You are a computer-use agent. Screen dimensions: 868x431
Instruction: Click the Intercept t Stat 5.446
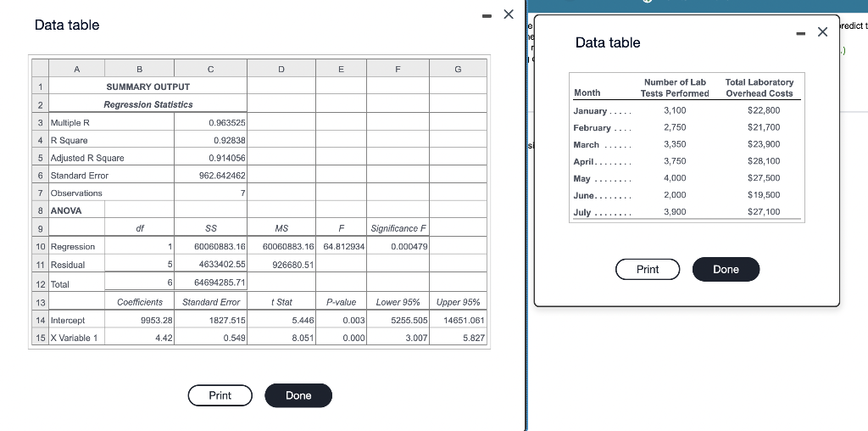(x=303, y=320)
